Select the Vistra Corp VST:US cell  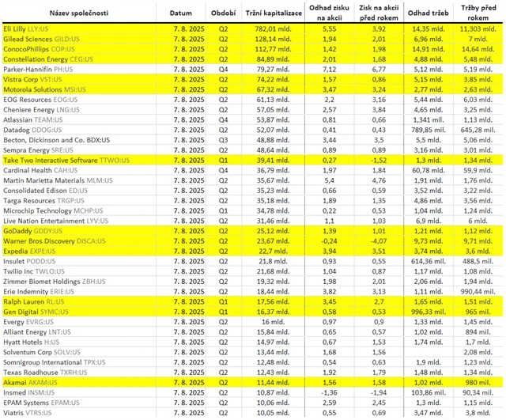(79, 79)
